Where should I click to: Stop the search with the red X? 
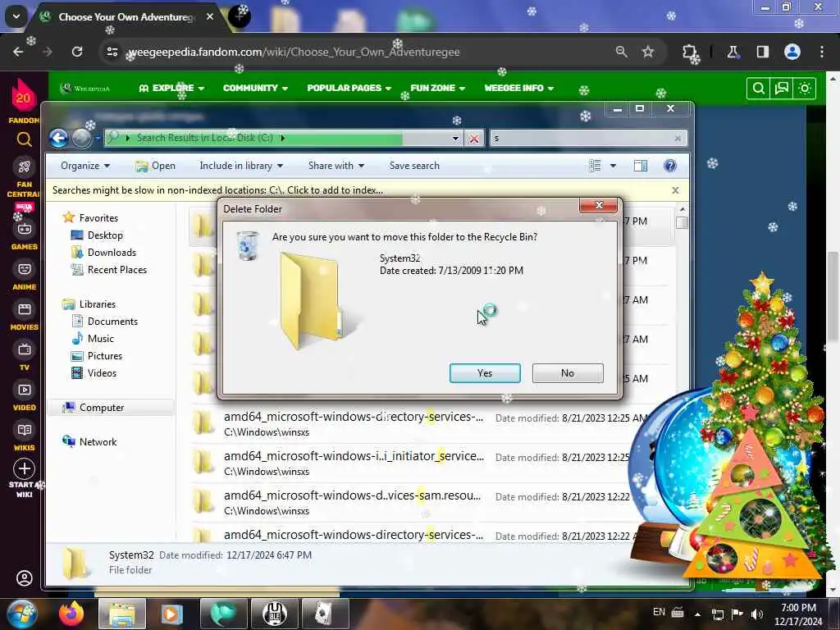pos(474,139)
